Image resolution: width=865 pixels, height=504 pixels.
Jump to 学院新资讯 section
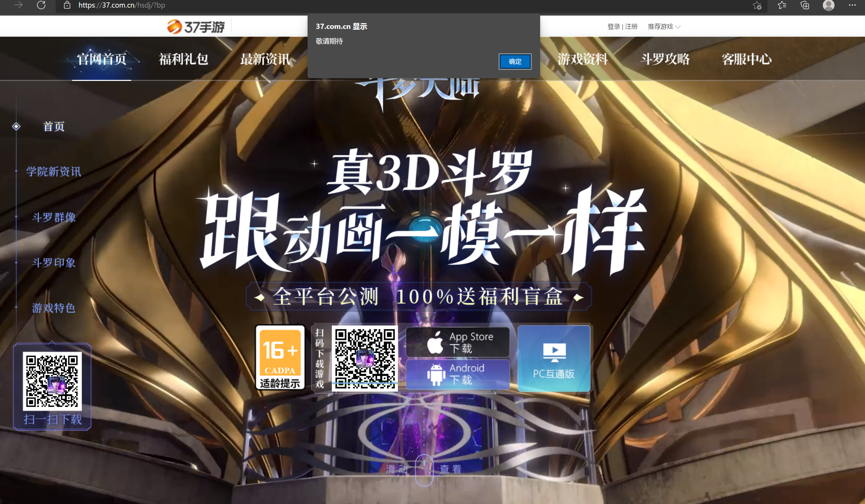tap(54, 172)
